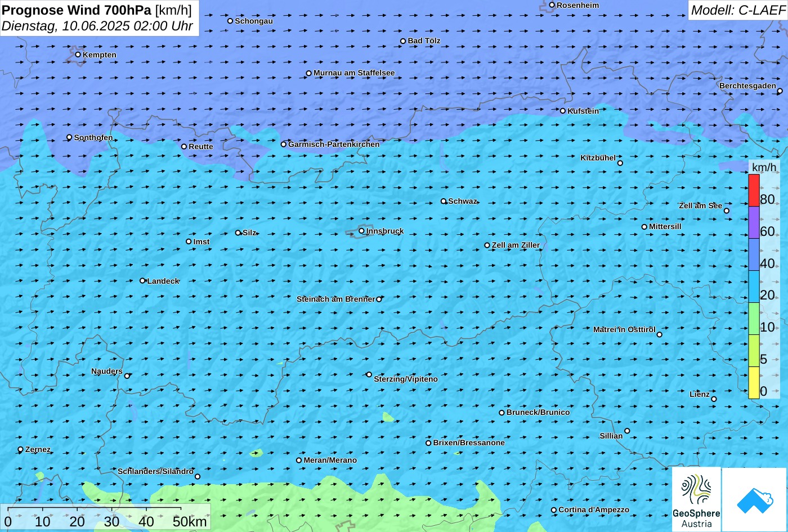
Task: Click the 'Reutte' map label
Action: (x=201, y=146)
